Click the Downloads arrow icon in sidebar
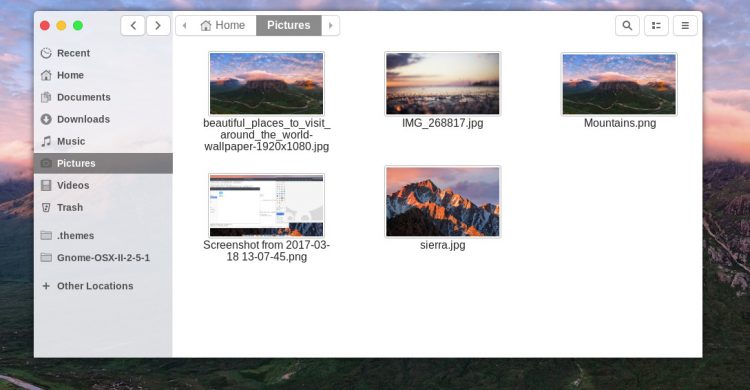The image size is (750, 390). 46,119
